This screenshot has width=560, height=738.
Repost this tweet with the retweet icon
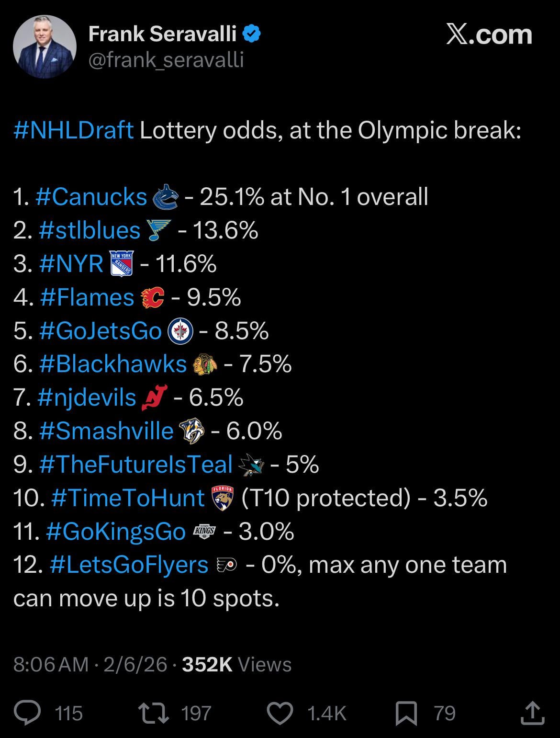point(153,713)
